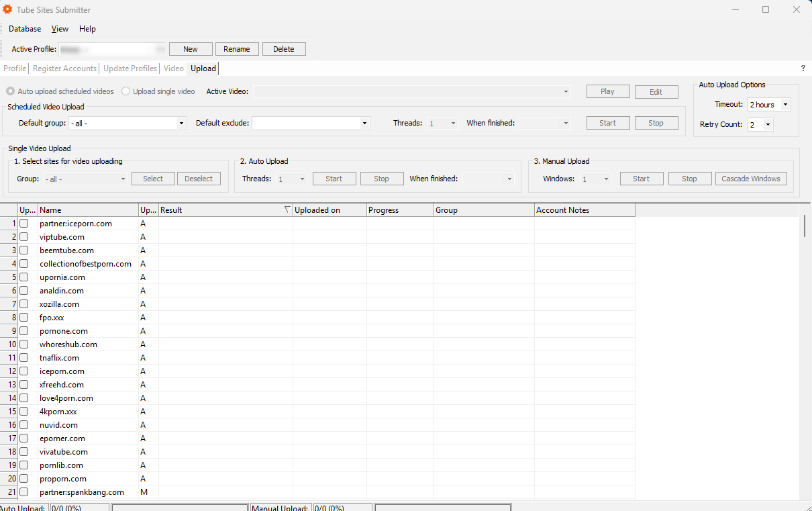Switch to the Register Accounts tab
812x511 pixels.
64,68
